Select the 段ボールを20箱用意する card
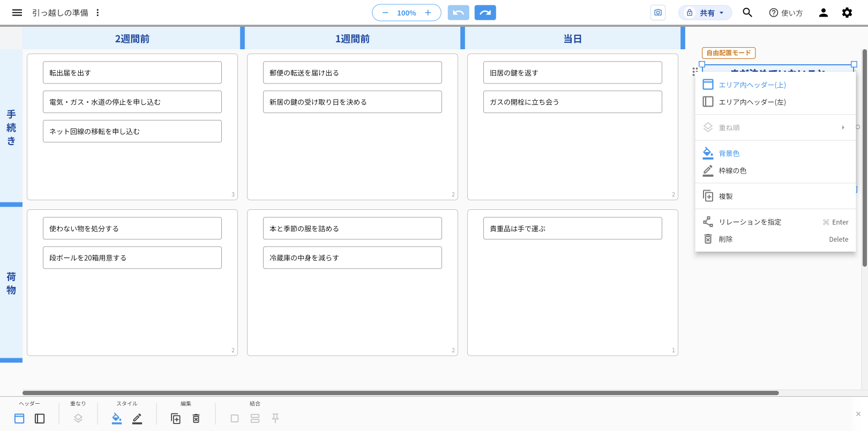The height and width of the screenshot is (431, 868). point(132,258)
